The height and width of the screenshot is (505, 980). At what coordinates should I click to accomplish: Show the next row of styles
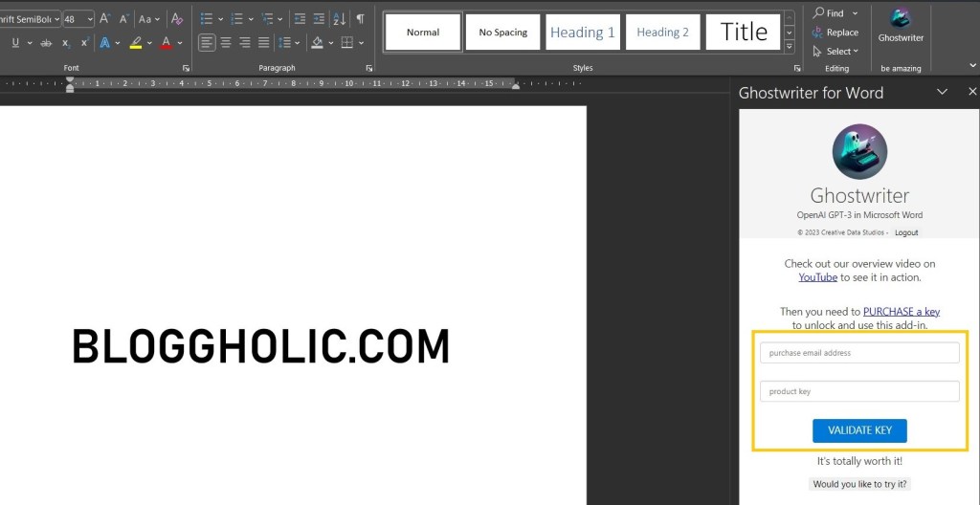click(790, 32)
